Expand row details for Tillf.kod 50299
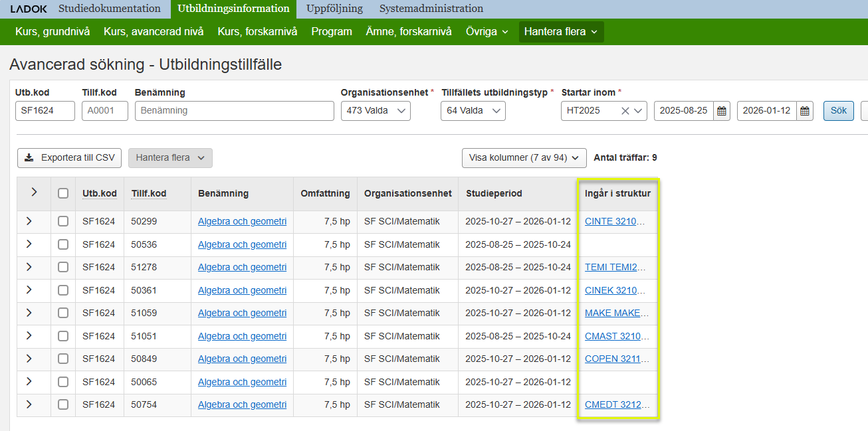Screen dimensions: 868x431 (29, 221)
